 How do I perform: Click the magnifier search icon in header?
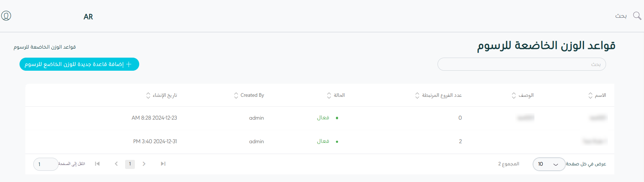(x=637, y=16)
